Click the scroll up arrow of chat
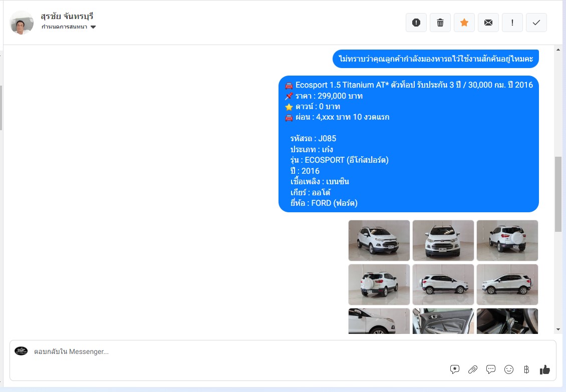566x392 pixels. click(x=558, y=50)
